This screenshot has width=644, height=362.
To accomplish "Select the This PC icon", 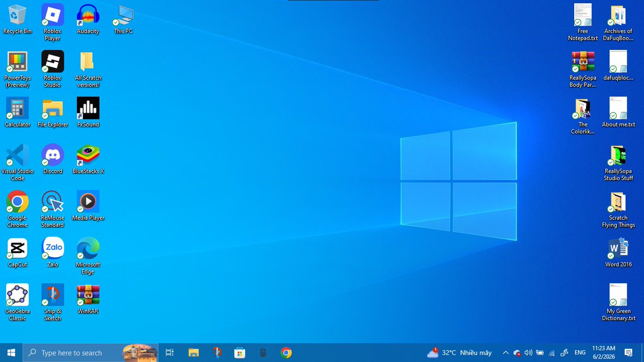I will click(x=123, y=19).
